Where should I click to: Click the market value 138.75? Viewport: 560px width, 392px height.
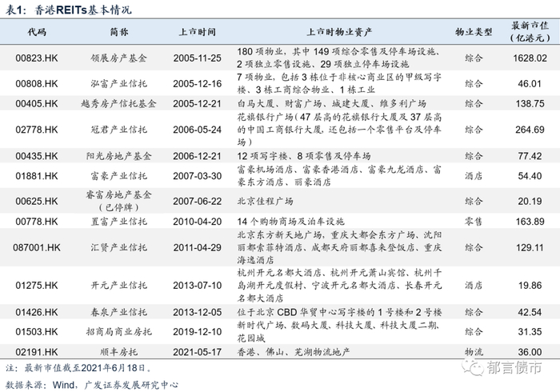(530, 103)
